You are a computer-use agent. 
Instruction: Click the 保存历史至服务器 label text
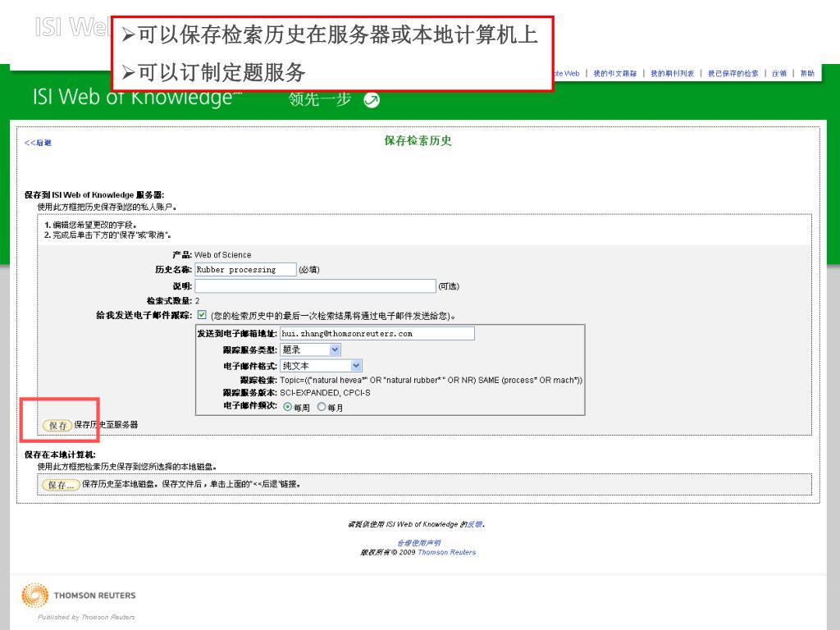point(106,425)
